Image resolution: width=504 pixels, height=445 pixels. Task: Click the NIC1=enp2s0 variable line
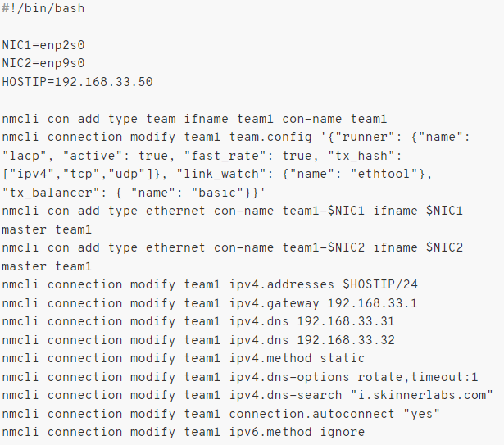(43, 45)
